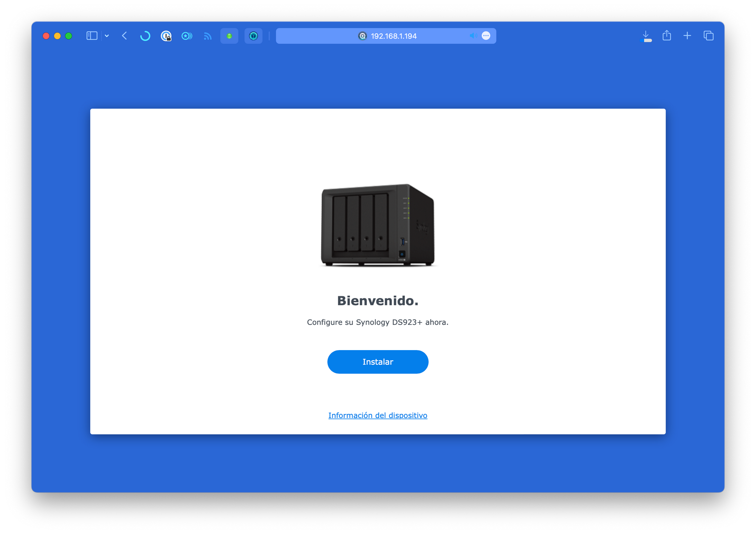
Task: Click the 'Configure su Synology DS923+ ahora.' text
Action: coord(378,322)
